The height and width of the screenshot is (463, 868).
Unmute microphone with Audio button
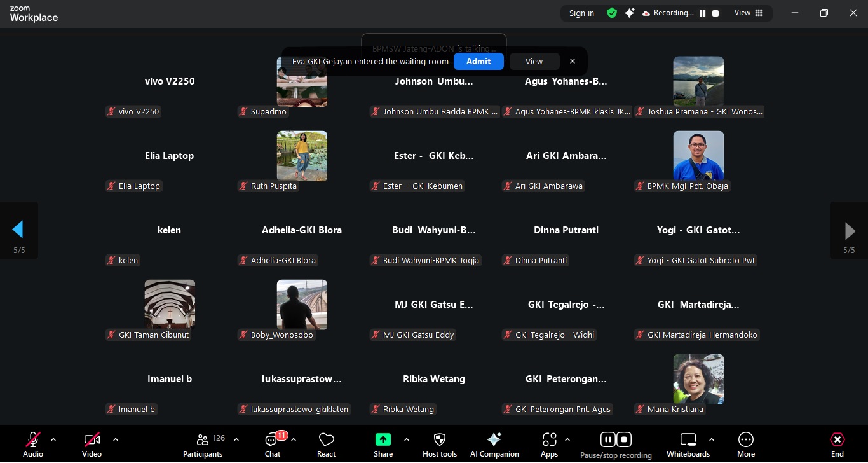tap(32, 439)
